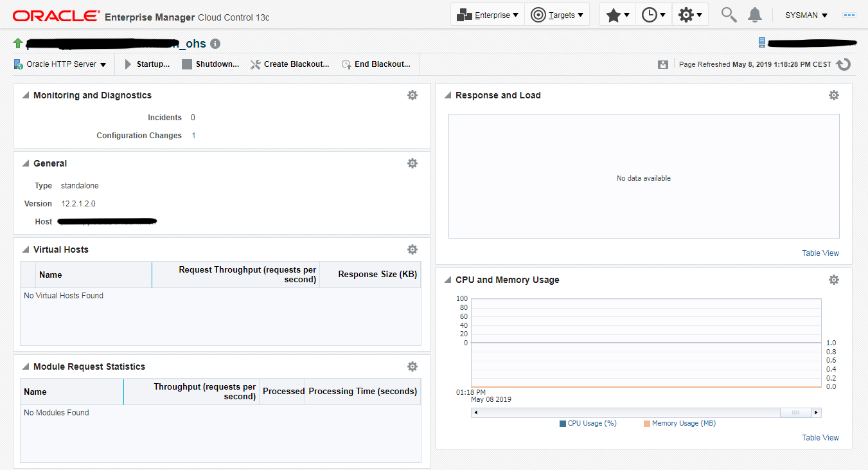Click target information icon beside name
The height and width of the screenshot is (470, 868).
[x=215, y=44]
